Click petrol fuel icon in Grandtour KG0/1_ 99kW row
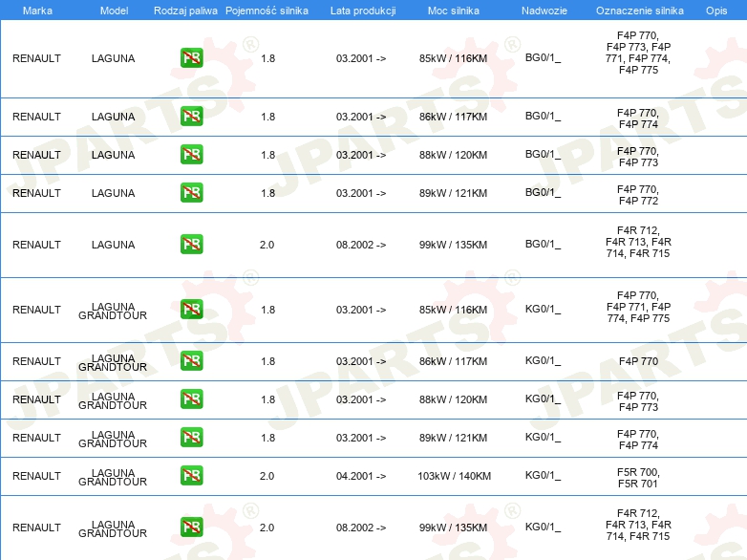This screenshot has height=560, width=747. pyautogui.click(x=191, y=527)
